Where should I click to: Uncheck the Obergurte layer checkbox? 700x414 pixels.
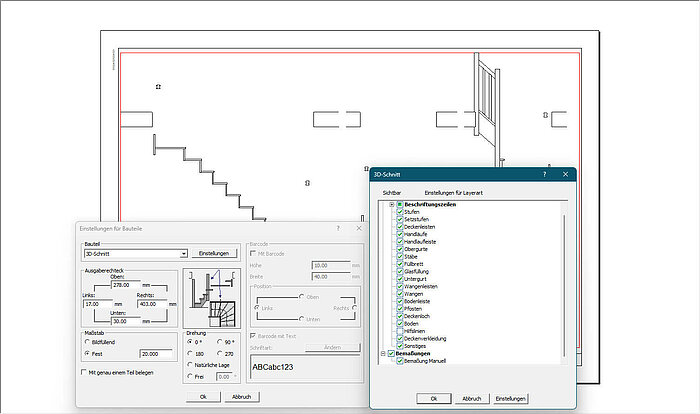pos(400,249)
